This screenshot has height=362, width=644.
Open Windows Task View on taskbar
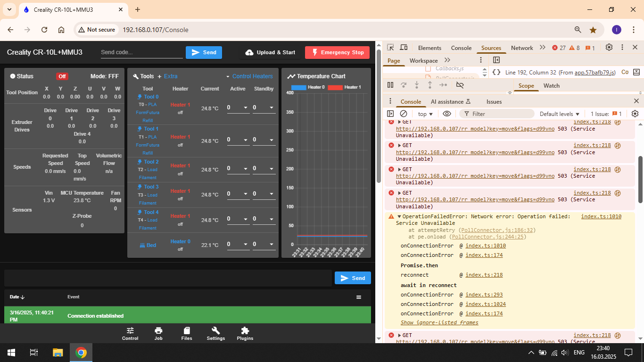pyautogui.click(x=34, y=352)
